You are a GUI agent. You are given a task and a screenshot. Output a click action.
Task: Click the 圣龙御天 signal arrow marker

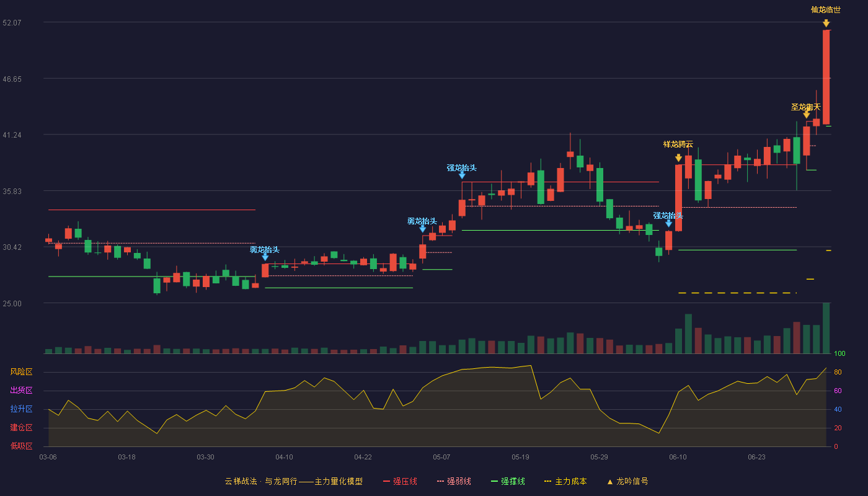[x=806, y=115]
